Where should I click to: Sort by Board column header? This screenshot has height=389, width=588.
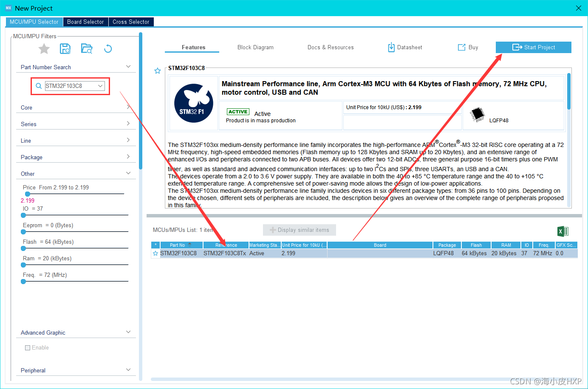tap(380, 245)
